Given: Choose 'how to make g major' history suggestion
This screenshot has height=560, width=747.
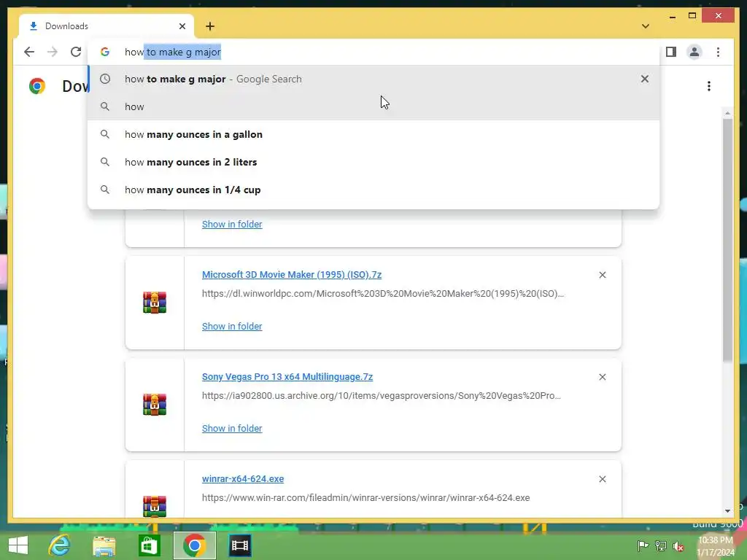Looking at the screenshot, I should coord(373,79).
